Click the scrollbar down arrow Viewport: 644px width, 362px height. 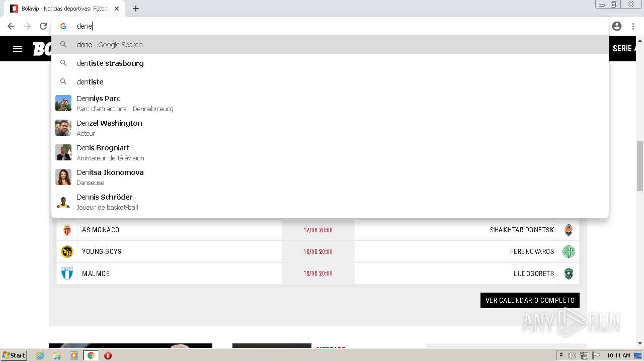coord(640,343)
